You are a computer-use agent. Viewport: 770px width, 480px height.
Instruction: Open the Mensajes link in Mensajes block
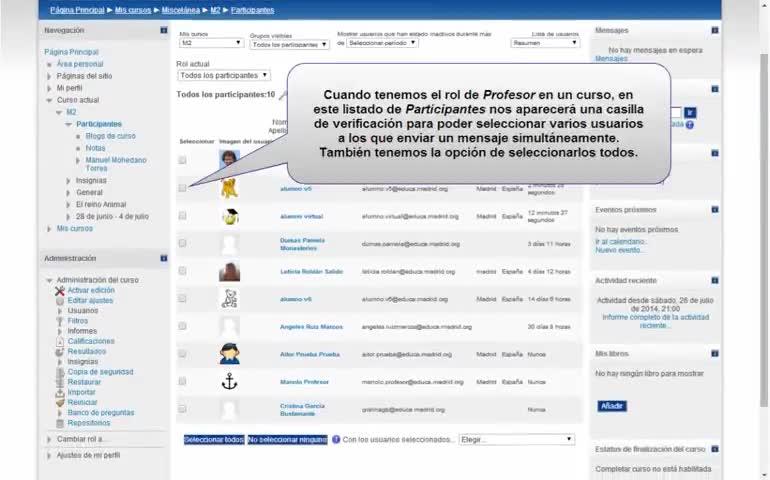click(x=611, y=58)
